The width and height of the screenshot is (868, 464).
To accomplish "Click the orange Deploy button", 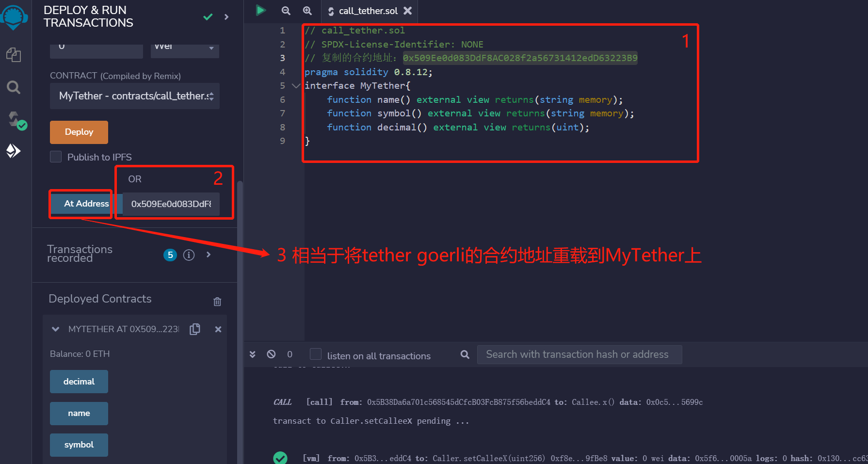I will click(79, 132).
